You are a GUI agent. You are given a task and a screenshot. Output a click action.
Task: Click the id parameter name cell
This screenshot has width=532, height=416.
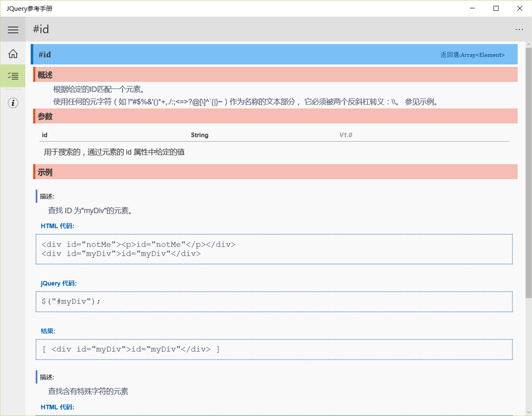pyautogui.click(x=45, y=135)
